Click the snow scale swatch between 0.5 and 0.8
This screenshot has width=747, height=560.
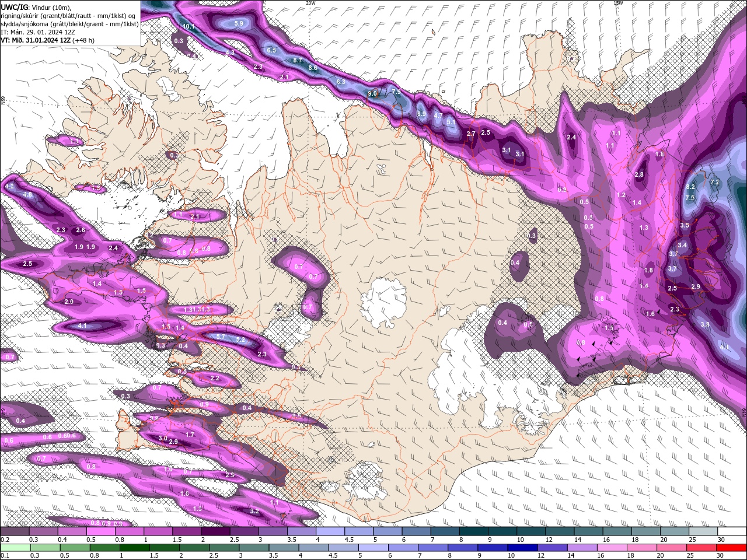100,531
